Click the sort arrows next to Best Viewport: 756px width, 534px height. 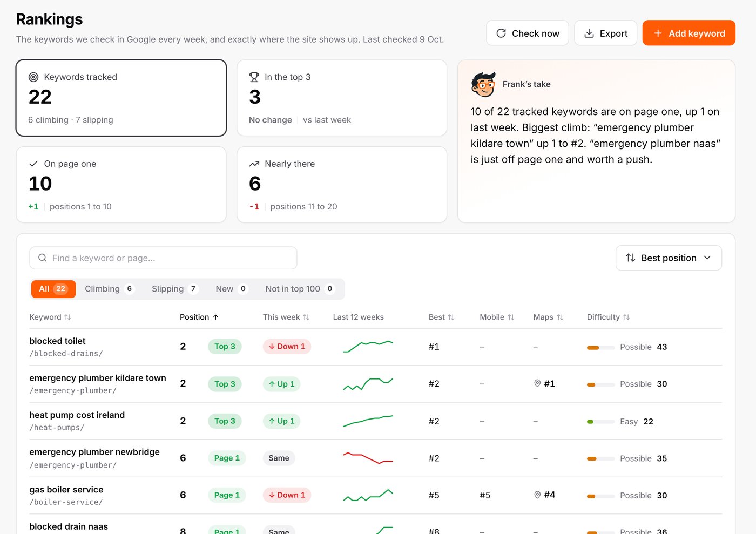451,317
